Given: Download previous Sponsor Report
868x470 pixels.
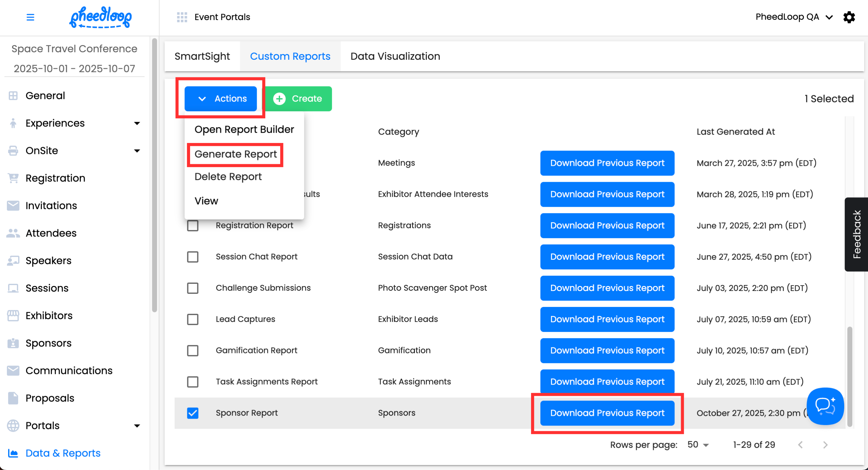Looking at the screenshot, I should [607, 413].
